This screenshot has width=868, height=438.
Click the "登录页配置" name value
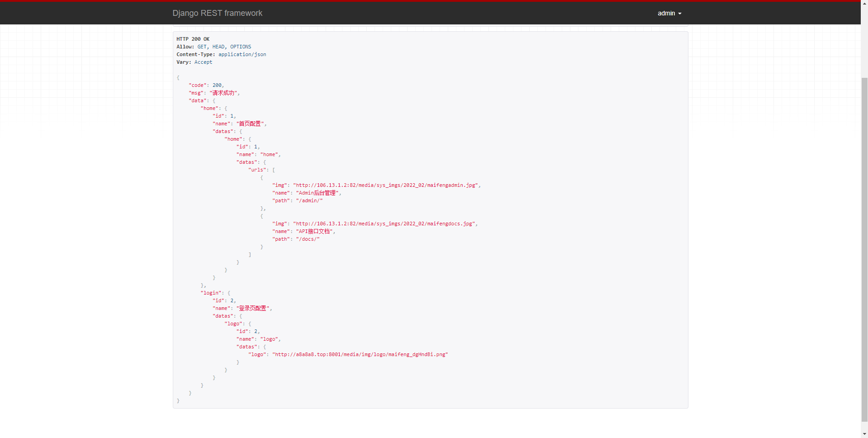click(x=252, y=308)
